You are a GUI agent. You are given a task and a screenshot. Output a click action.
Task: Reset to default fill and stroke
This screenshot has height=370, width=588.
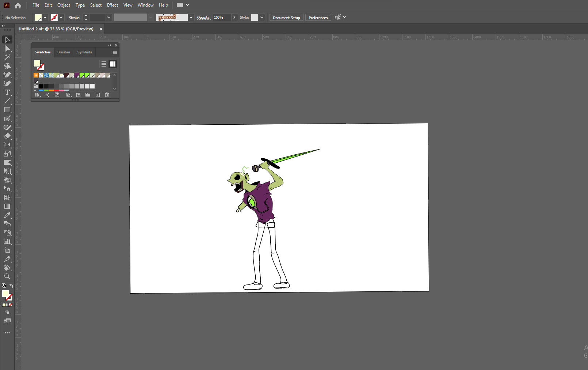[4, 286]
